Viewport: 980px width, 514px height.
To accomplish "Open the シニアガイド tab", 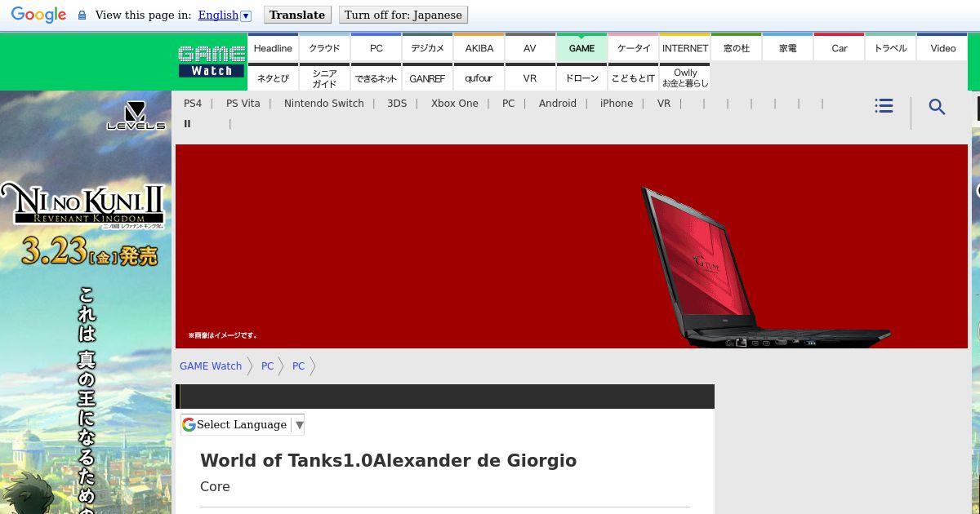I will click(x=324, y=77).
